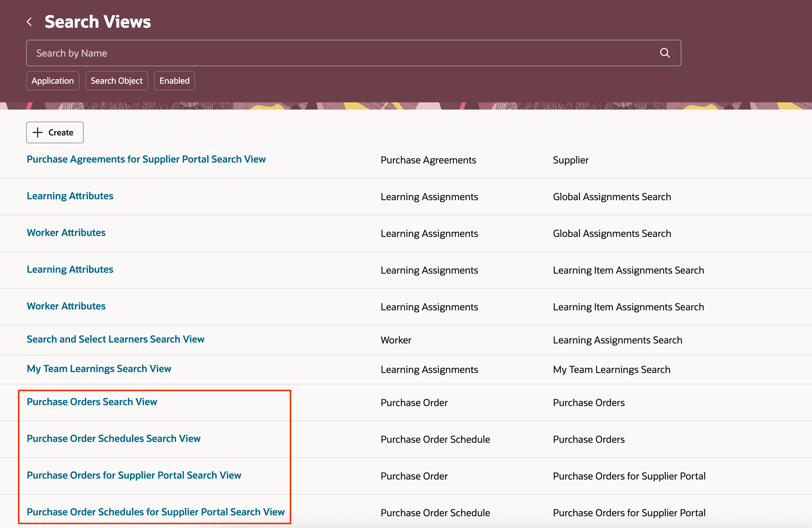Open My Team Learnings Search View
The image size is (812, 528).
tap(99, 369)
